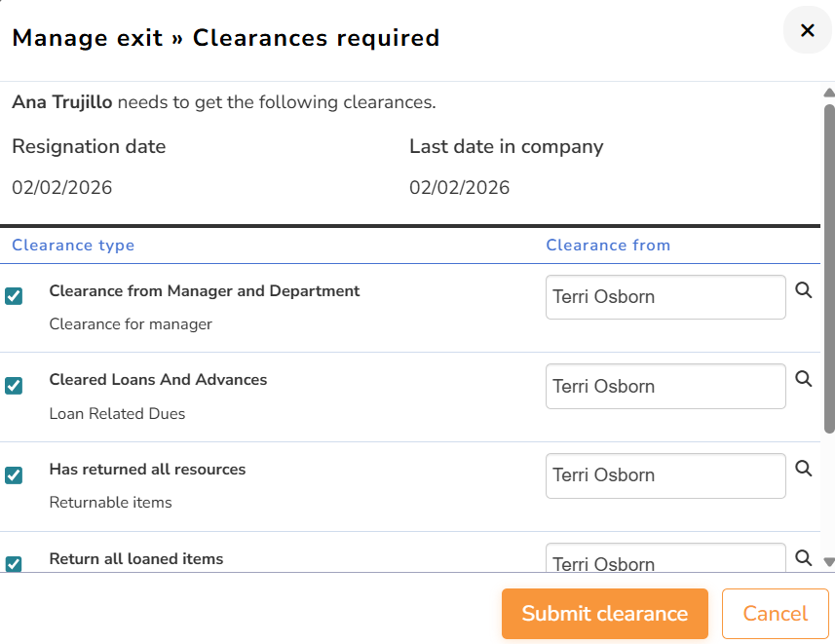Click Clearance from field for returned all resources

tap(664, 475)
